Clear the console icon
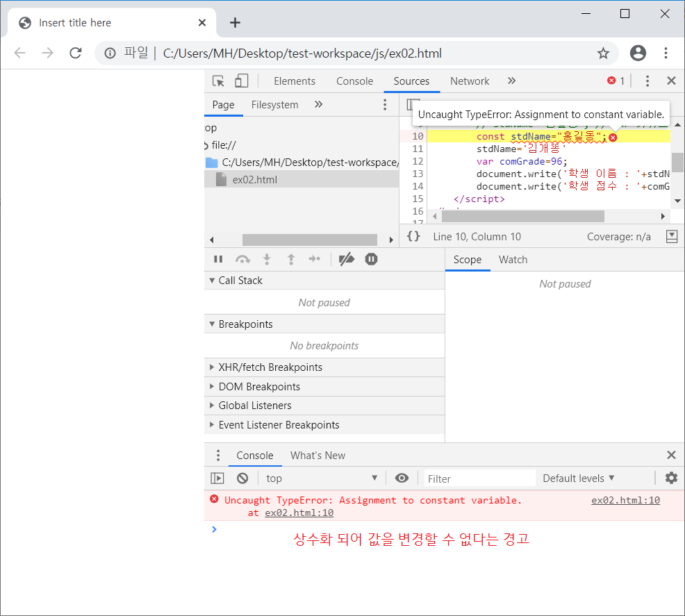The height and width of the screenshot is (616, 685). tap(242, 478)
